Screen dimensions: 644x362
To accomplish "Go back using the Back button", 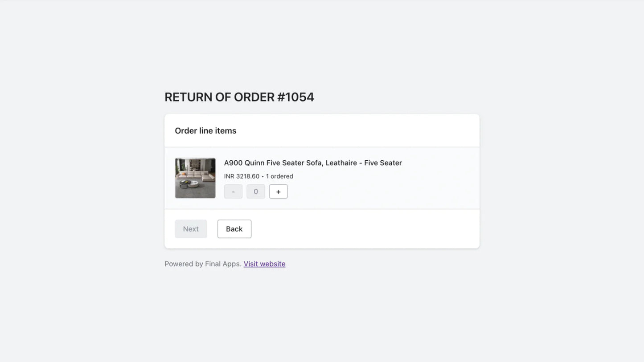I will click(x=234, y=229).
